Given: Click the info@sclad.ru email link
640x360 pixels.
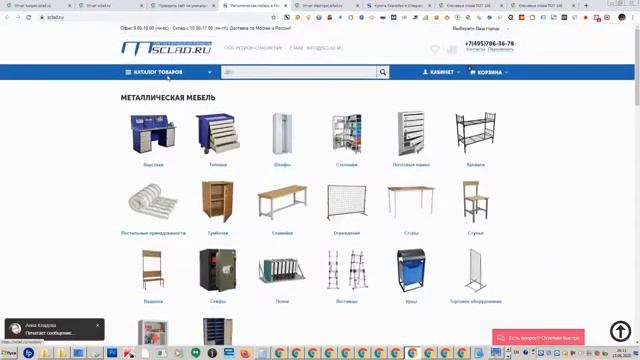Looking at the screenshot, I should [x=324, y=48].
